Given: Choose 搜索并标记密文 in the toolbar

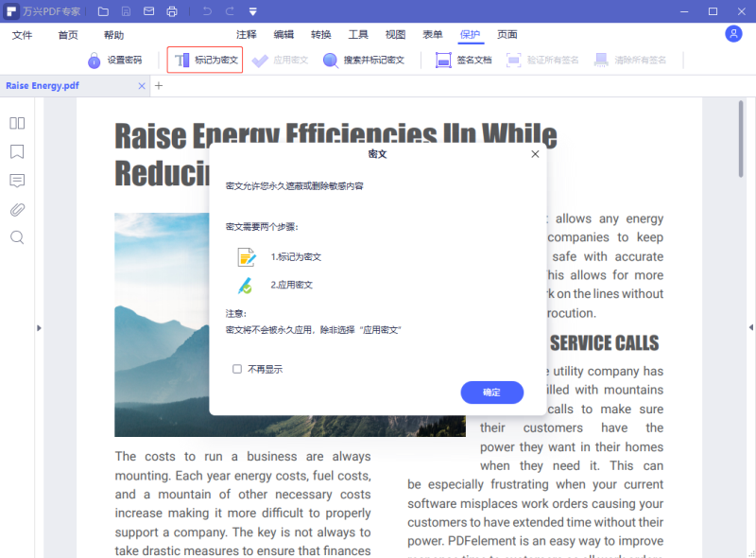Looking at the screenshot, I should point(364,61).
